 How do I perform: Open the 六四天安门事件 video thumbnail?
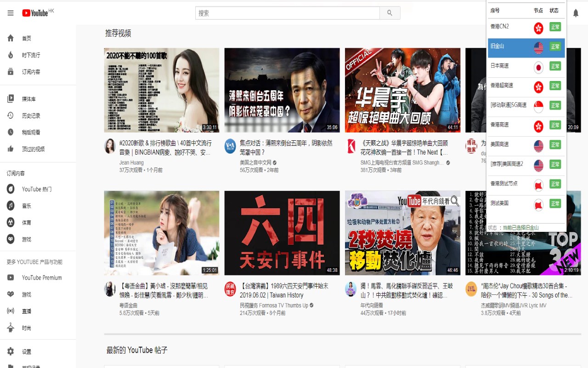pos(282,233)
